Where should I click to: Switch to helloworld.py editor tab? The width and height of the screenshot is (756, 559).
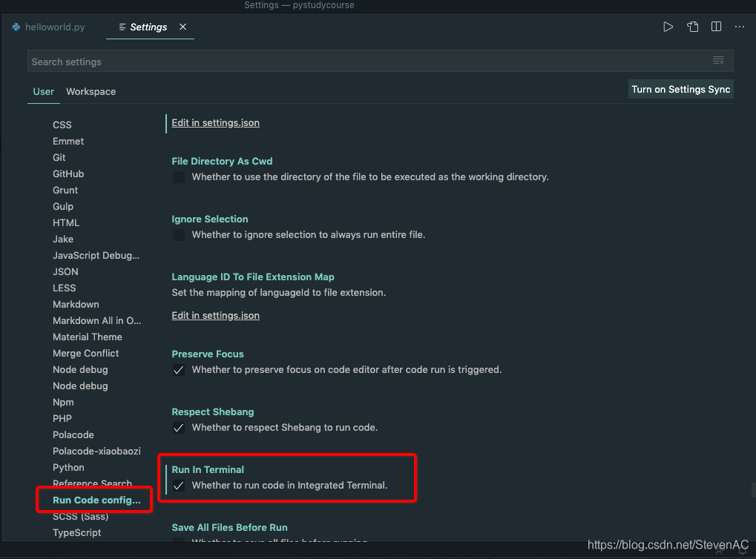point(49,27)
